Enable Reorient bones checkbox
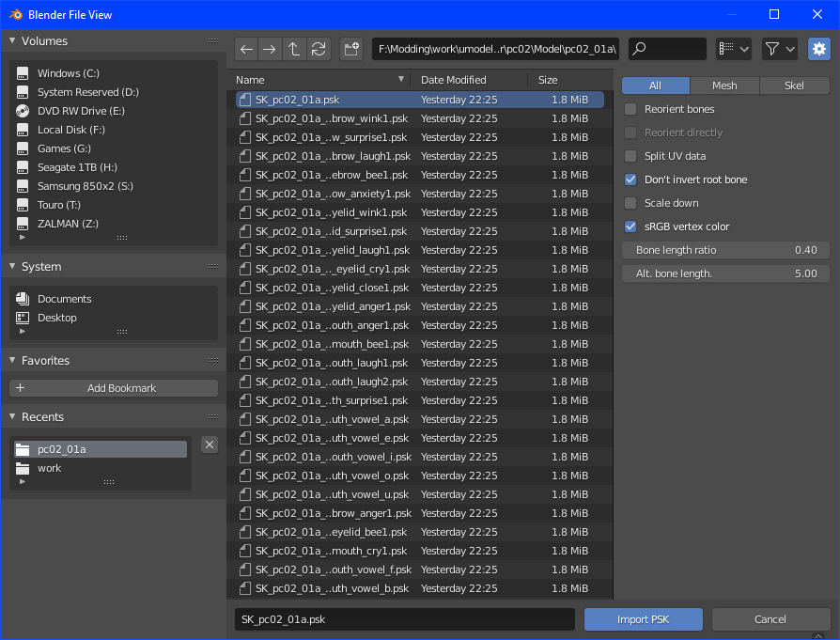Viewport: 840px width, 640px height. [x=630, y=109]
